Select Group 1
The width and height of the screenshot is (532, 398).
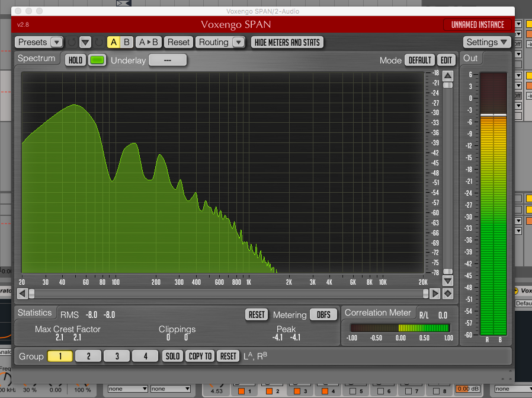tap(60, 356)
